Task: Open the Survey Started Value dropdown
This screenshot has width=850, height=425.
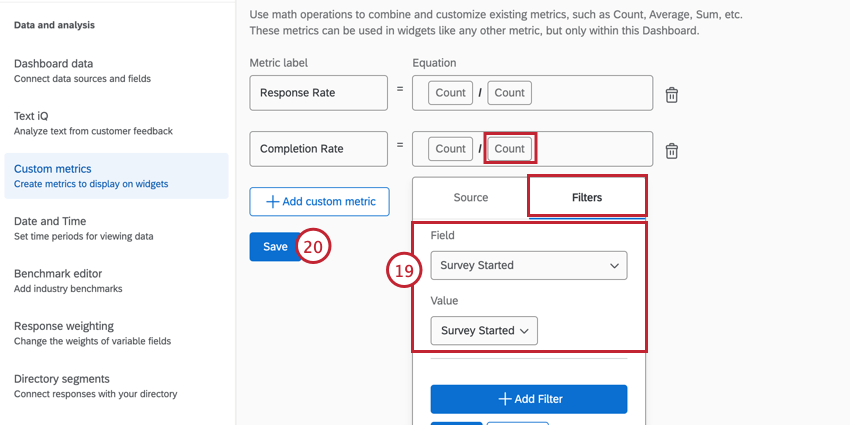Action: [x=484, y=330]
